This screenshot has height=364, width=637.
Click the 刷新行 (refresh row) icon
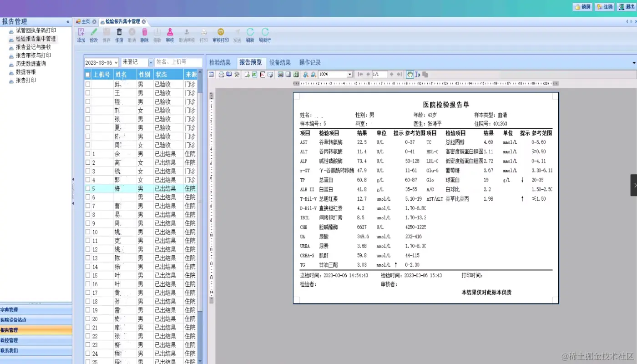265,32
